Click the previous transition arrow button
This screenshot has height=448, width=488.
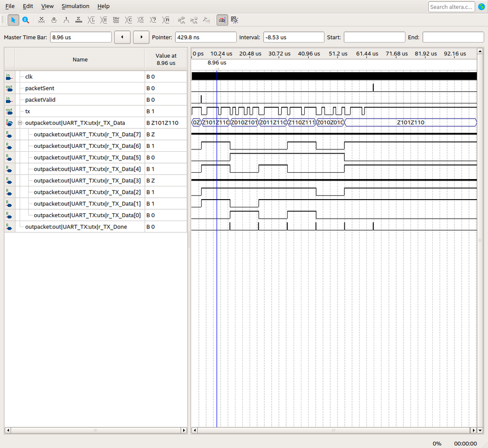122,37
